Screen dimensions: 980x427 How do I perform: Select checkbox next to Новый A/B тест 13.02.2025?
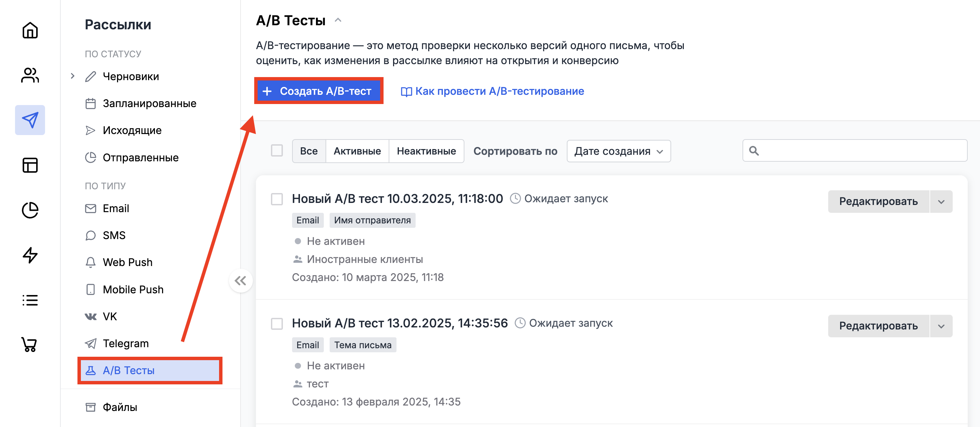pos(277,324)
